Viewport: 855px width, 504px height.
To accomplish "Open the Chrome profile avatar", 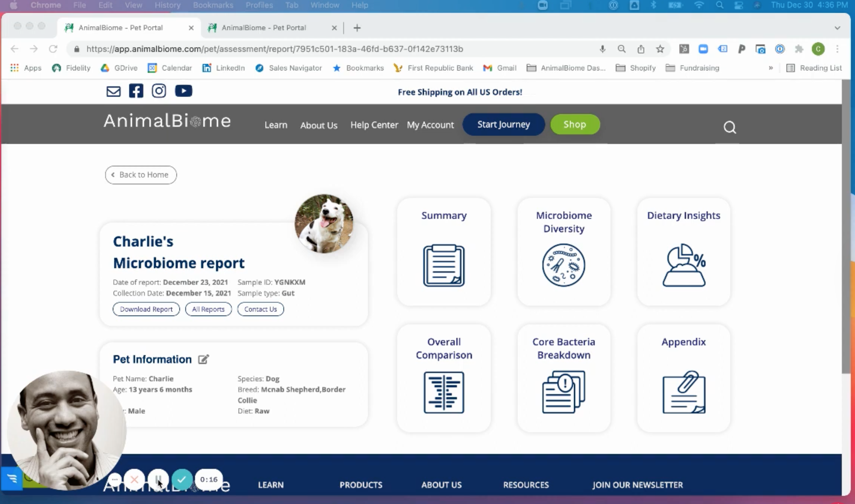I will click(818, 49).
